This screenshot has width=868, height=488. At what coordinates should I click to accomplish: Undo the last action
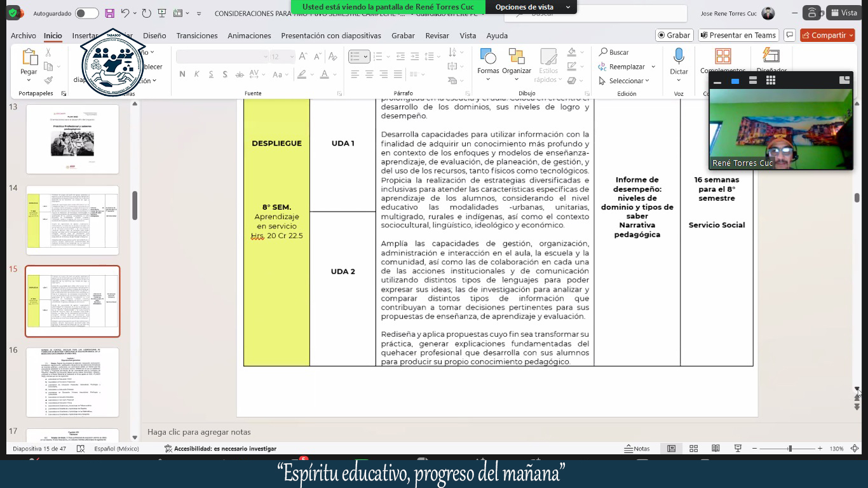(126, 13)
